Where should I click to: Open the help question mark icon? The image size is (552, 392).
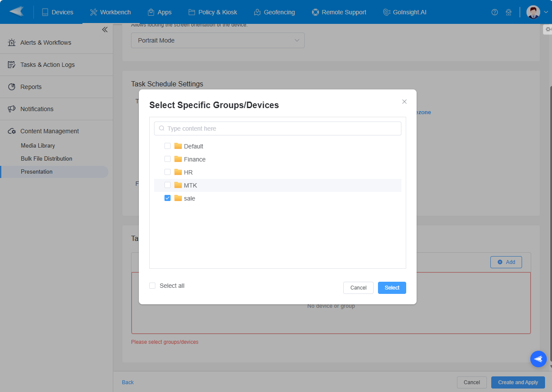(x=494, y=12)
